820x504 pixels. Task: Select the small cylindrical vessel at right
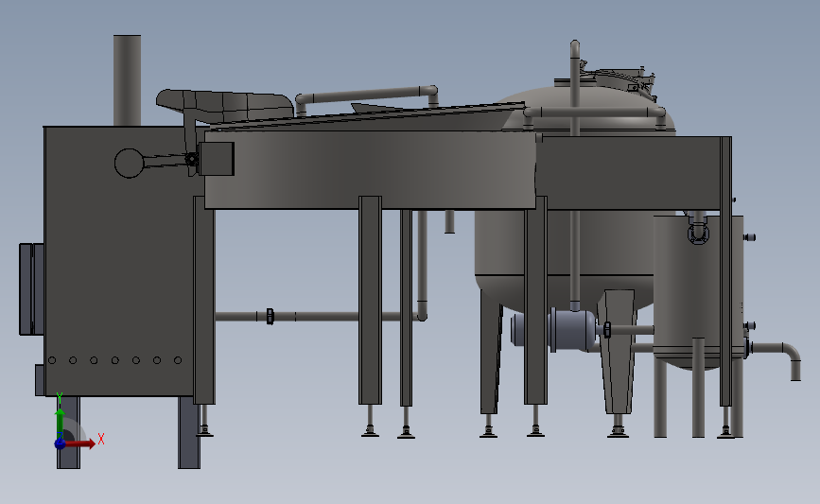tap(698, 291)
